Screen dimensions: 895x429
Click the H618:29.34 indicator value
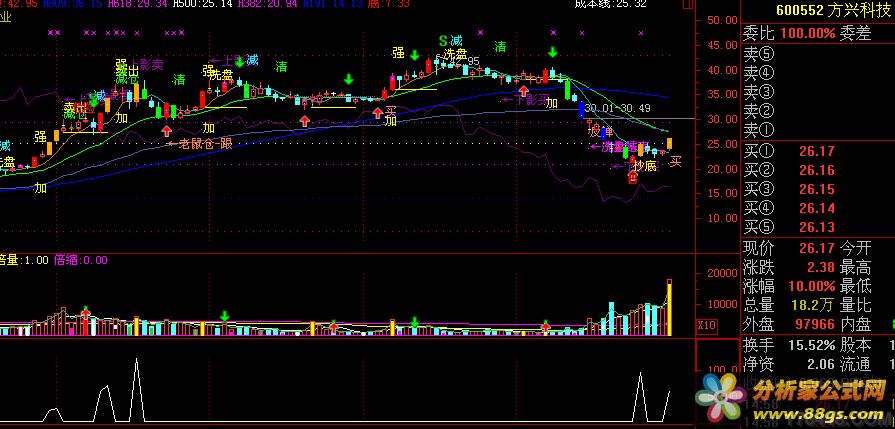click(x=137, y=4)
